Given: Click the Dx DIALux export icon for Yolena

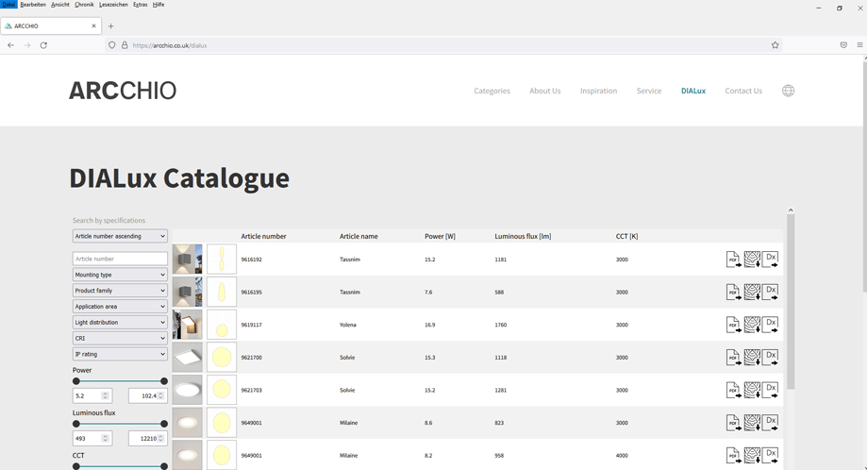Looking at the screenshot, I should tap(771, 325).
